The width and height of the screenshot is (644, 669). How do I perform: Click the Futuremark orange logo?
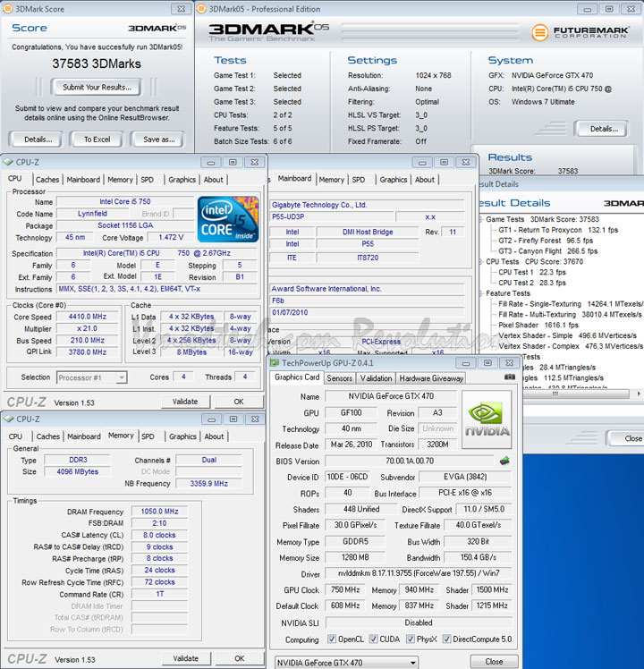(x=540, y=32)
